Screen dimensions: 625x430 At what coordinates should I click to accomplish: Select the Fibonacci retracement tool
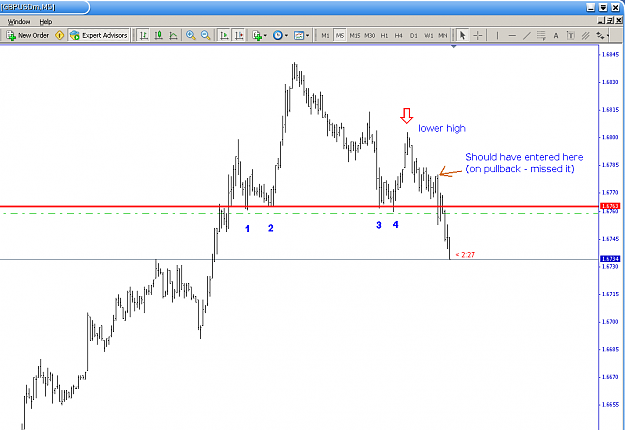(x=541, y=35)
